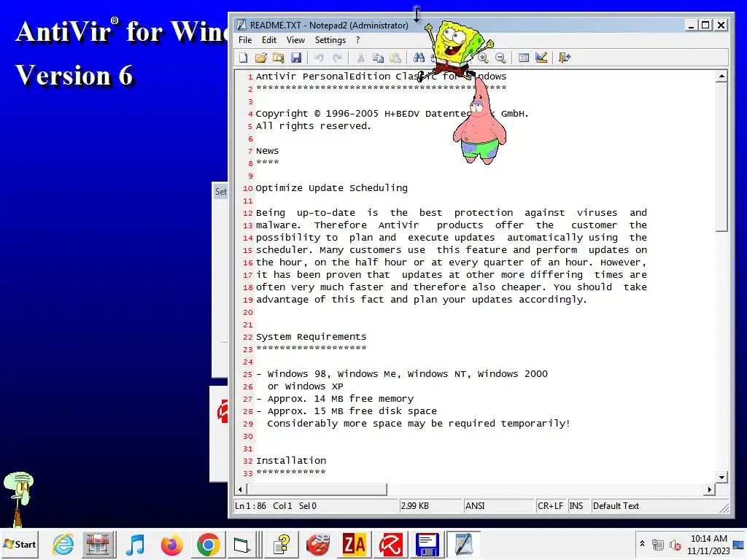Open the red AntiVir umbrella taskbar icon
The width and height of the screenshot is (747, 560).
[x=391, y=544]
